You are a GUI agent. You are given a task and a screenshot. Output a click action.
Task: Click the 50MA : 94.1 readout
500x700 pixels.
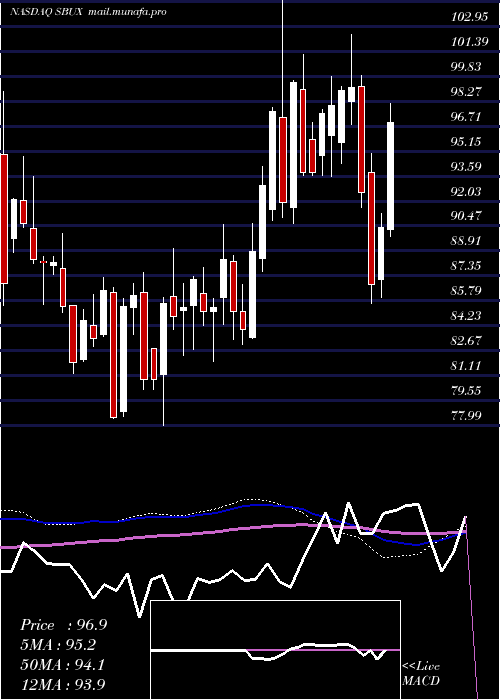(63, 665)
